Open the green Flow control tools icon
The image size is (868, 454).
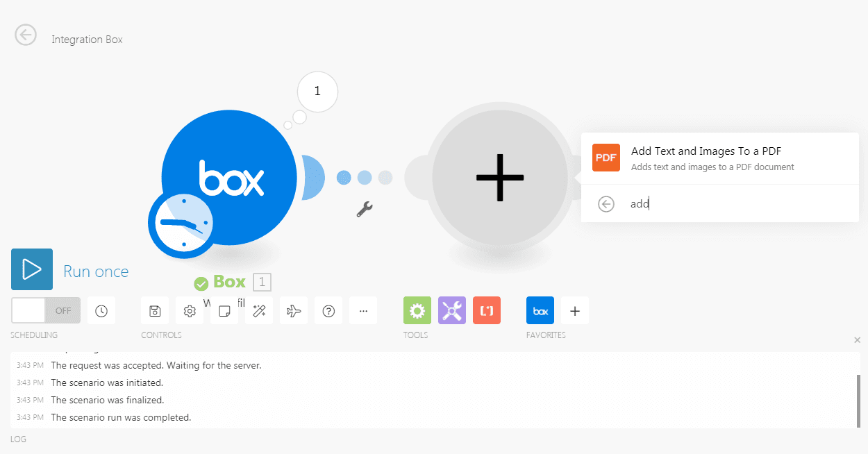(x=417, y=311)
